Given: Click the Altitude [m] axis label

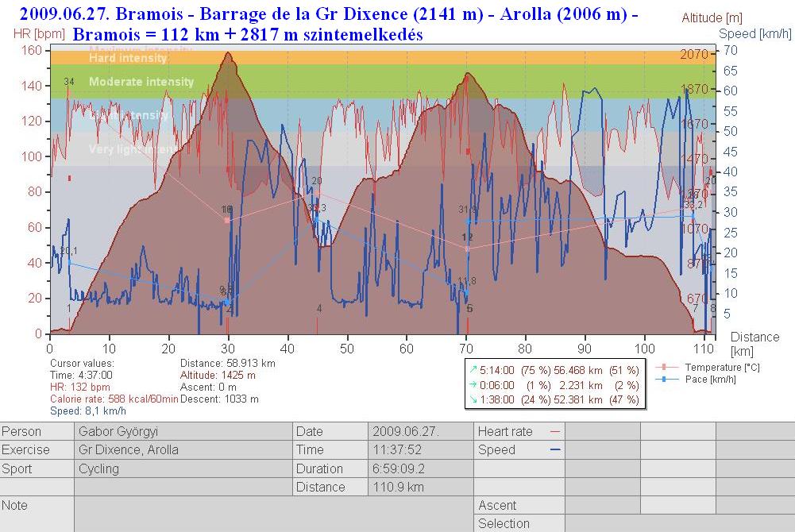Looking at the screenshot, I should point(712,17).
